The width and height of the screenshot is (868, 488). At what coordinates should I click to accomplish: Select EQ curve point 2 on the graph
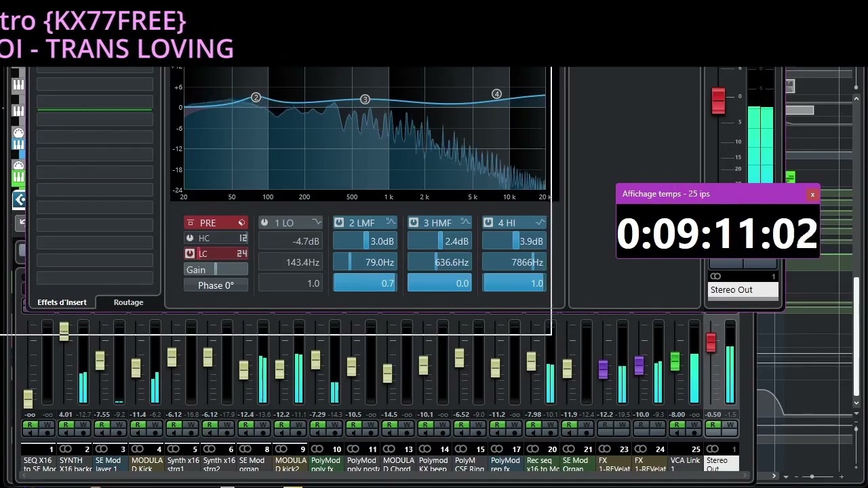(x=256, y=98)
